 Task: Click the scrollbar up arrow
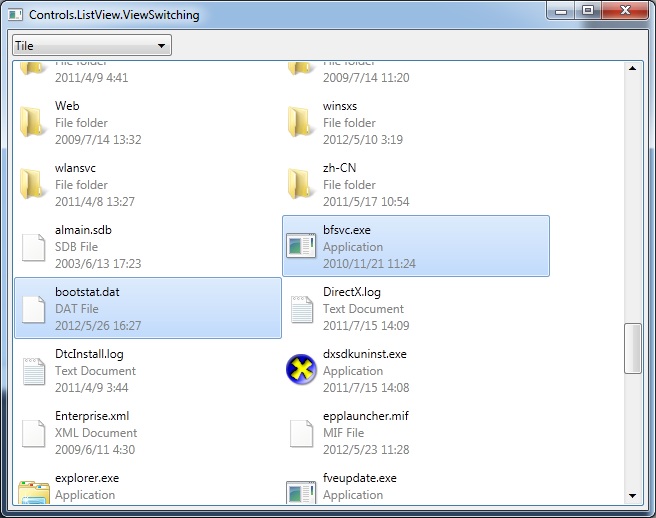click(632, 68)
